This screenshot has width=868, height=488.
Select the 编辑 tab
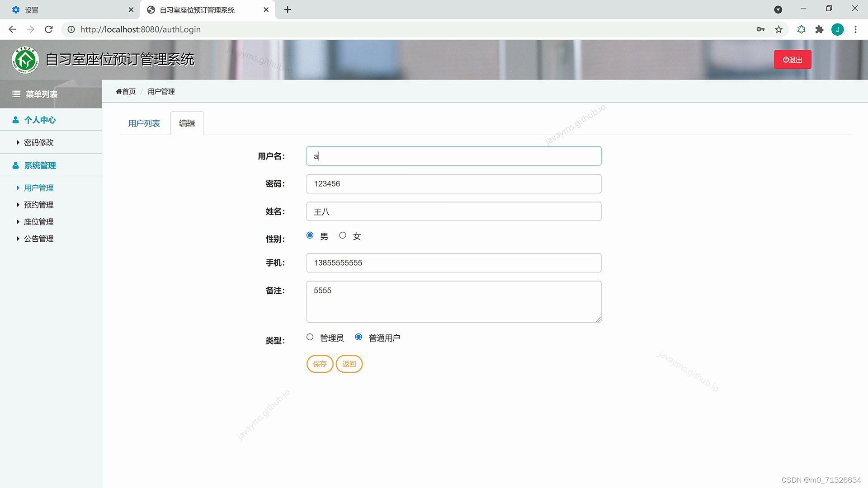187,123
